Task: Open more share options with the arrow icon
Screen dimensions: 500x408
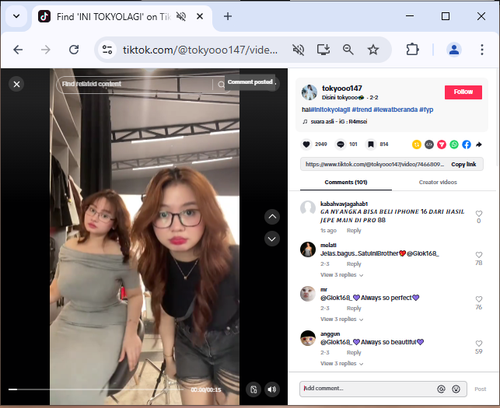Action: 479,144
